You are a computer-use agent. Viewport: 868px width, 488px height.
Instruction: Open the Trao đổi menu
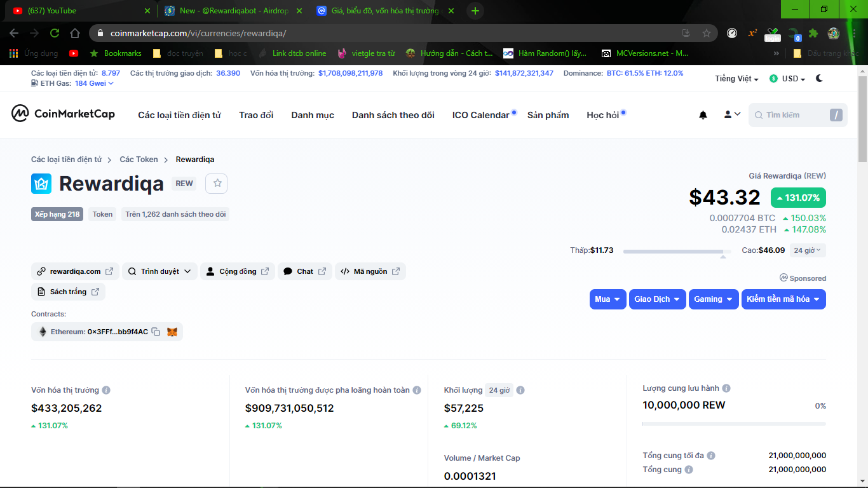pos(256,115)
